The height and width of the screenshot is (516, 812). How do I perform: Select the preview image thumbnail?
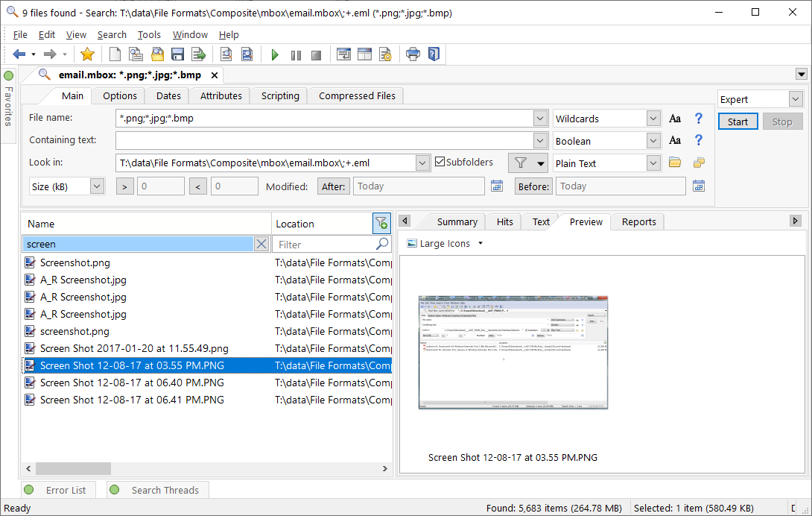coord(513,353)
